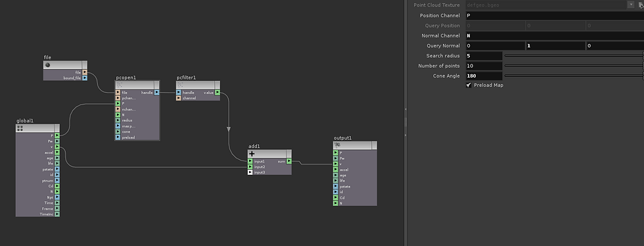Toggle global1 node's header flag
This screenshot has height=246, width=644.
pos(57,128)
